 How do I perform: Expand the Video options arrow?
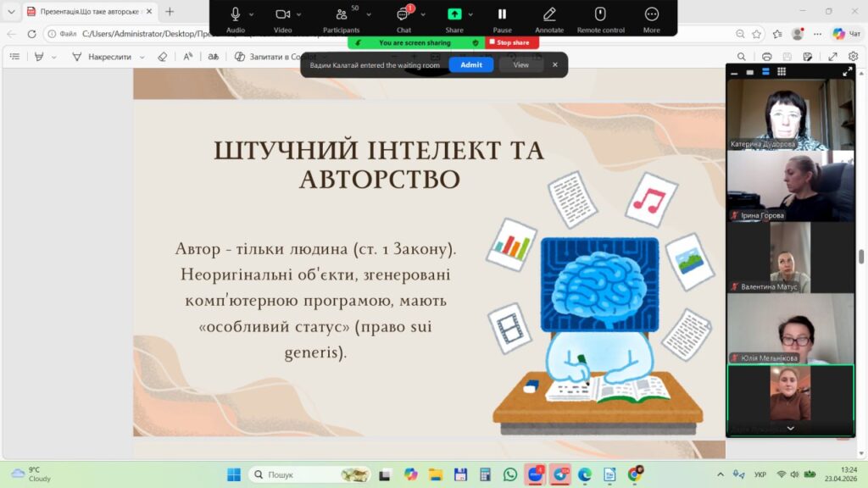click(x=299, y=14)
